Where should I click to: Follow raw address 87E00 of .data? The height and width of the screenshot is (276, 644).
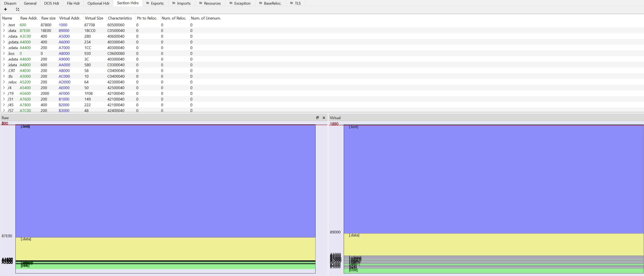[25, 30]
